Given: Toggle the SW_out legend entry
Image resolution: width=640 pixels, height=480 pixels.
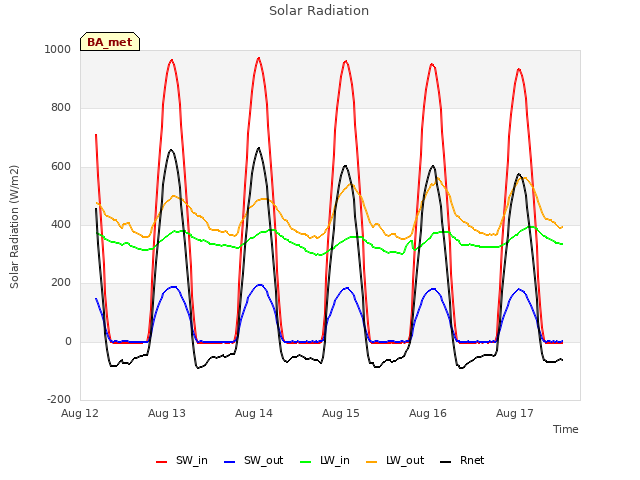Looking at the screenshot, I should tap(253, 460).
